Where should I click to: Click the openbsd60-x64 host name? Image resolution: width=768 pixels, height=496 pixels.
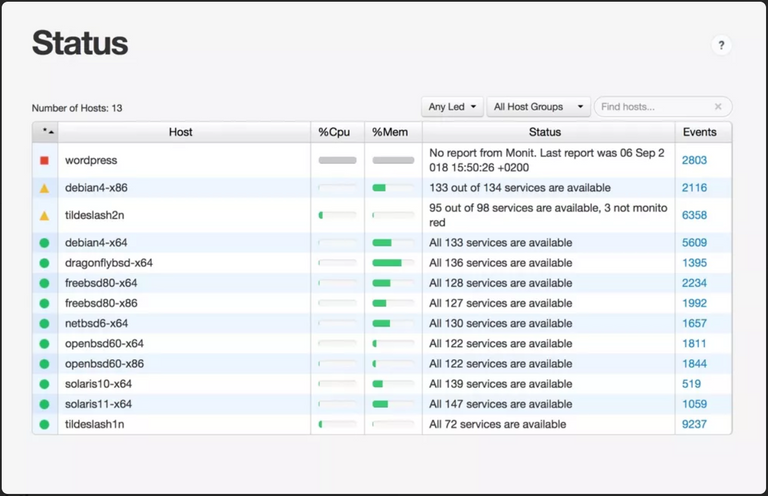[104, 344]
